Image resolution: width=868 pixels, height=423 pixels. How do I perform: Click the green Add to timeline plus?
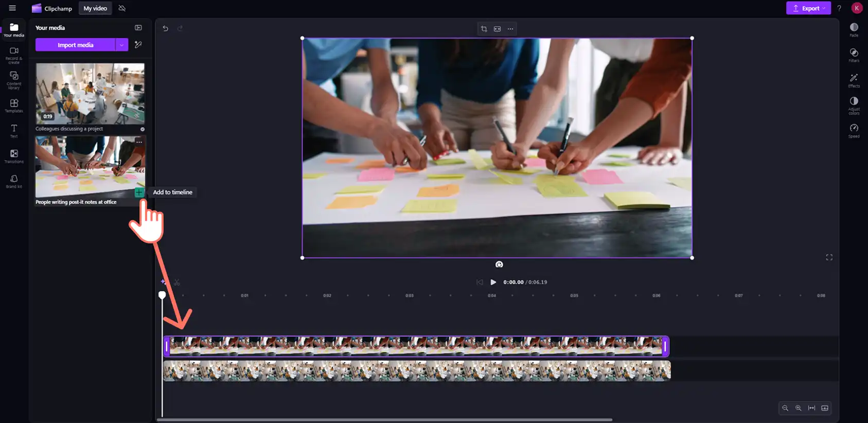tap(139, 192)
